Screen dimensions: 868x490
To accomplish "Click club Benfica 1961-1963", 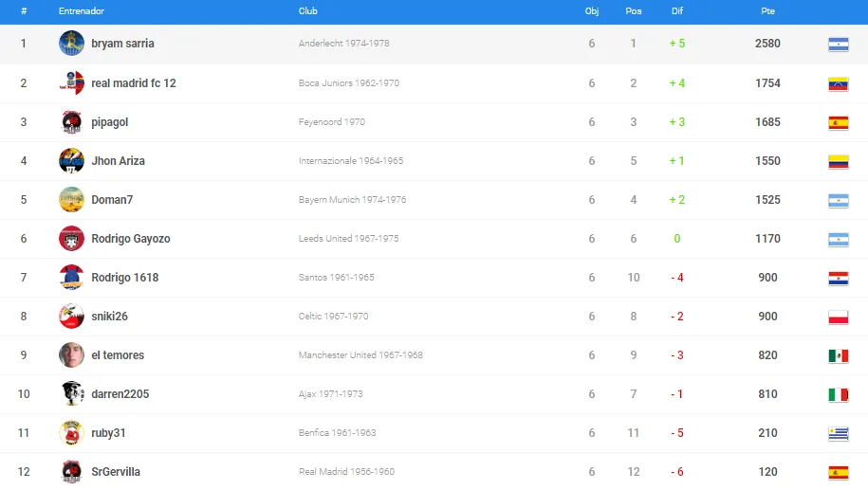I will [x=337, y=432].
